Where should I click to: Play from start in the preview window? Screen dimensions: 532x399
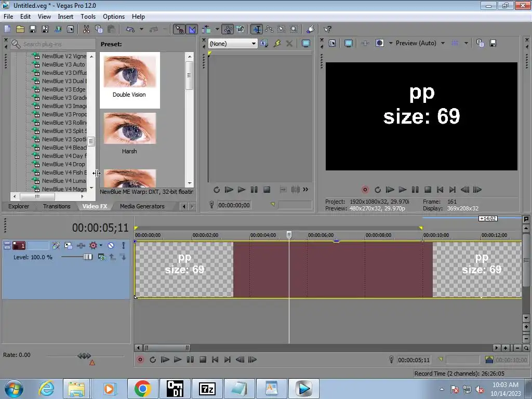tap(390, 190)
